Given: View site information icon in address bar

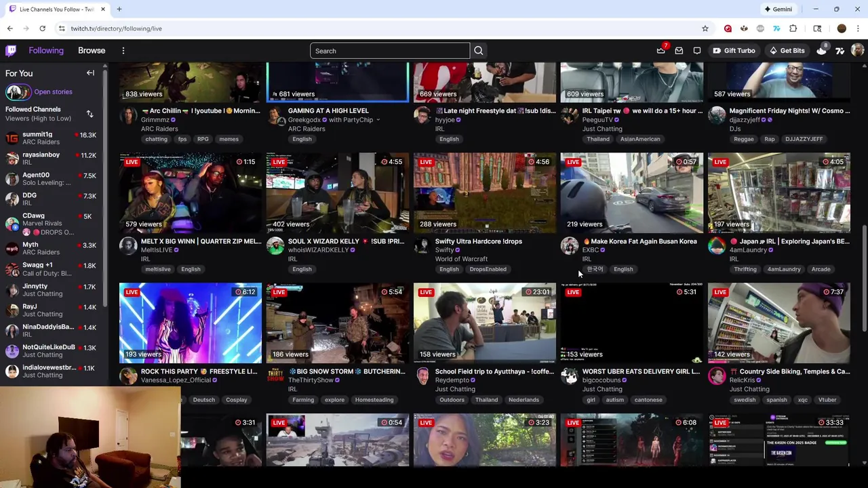Looking at the screenshot, I should click(62, 28).
